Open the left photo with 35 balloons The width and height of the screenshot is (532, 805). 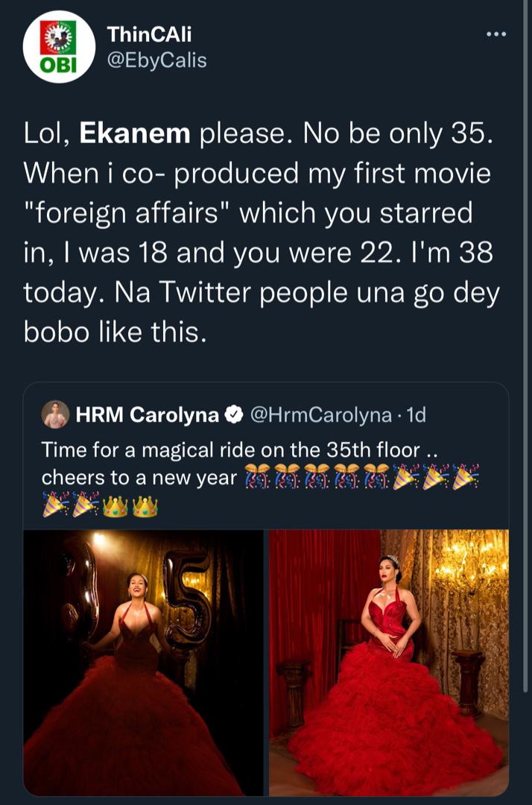coord(143,662)
